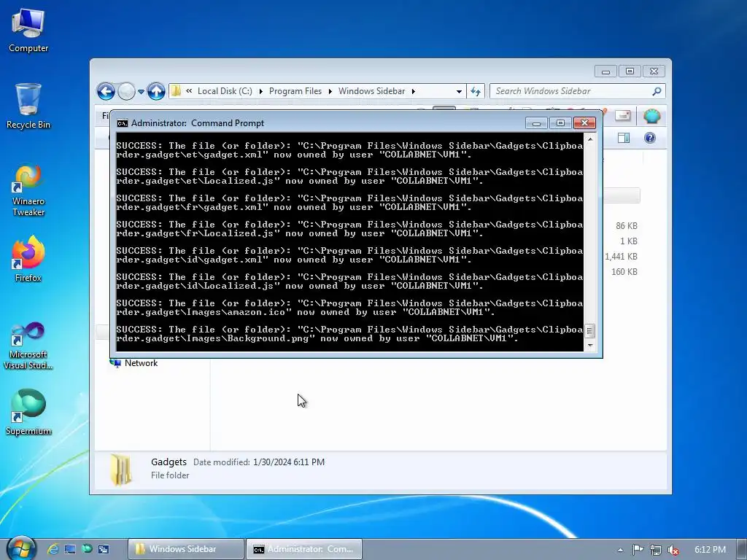Open the Computer desktop icon
This screenshot has height=560, width=747.
tap(28, 31)
